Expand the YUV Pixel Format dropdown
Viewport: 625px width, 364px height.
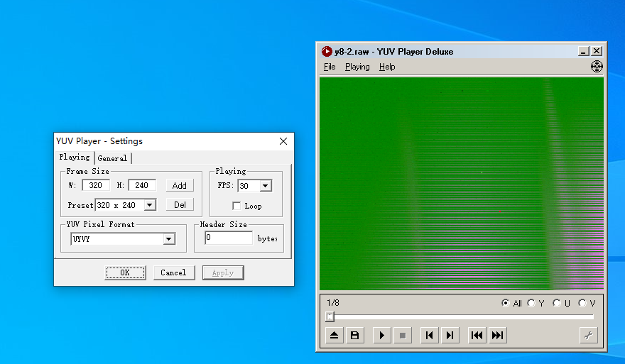(x=168, y=239)
